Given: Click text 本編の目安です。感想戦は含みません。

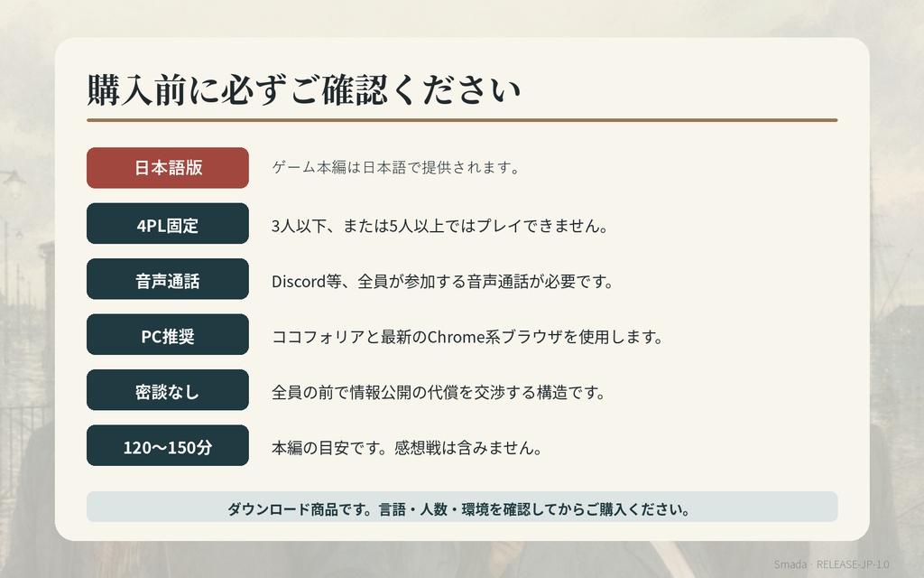Looking at the screenshot, I should pyautogui.click(x=407, y=448).
